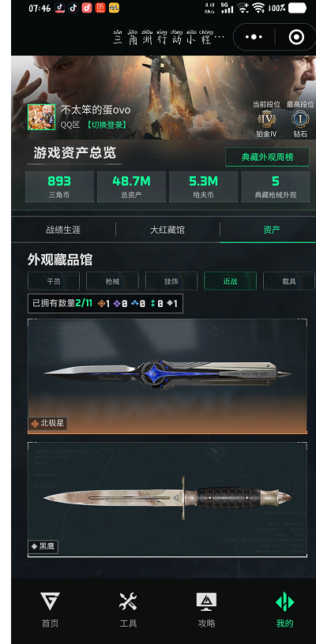This screenshot has width=316, height=644.
Task: Click the player avatar picture
Action: (x=42, y=117)
